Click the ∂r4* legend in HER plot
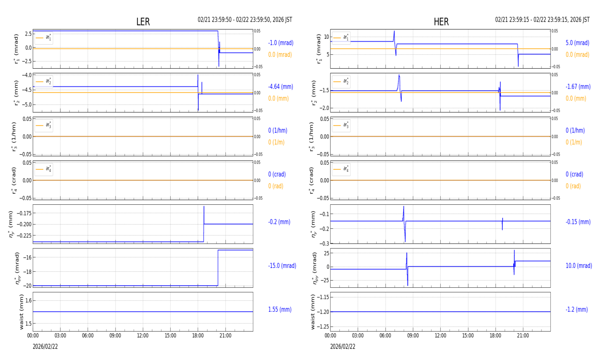The image size is (595, 364). (x=341, y=169)
